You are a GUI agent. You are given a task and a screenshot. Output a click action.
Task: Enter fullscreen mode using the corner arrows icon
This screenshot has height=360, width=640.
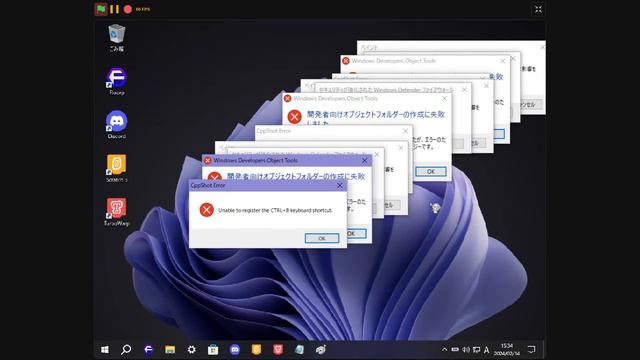538,9
